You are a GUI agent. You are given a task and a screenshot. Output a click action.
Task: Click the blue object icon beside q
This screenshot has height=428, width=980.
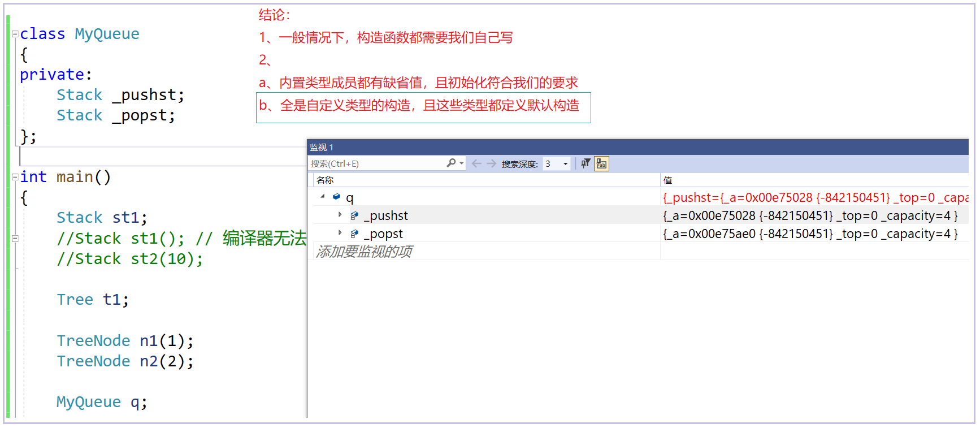click(336, 197)
